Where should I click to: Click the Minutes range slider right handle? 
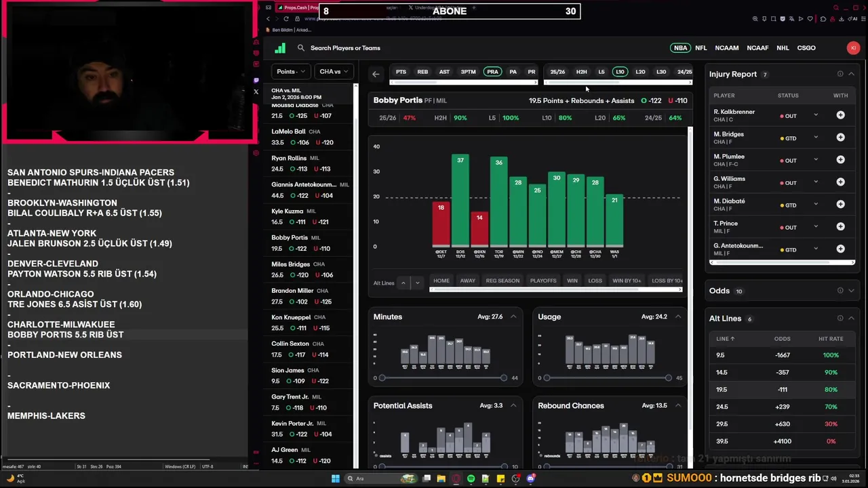pos(503,378)
